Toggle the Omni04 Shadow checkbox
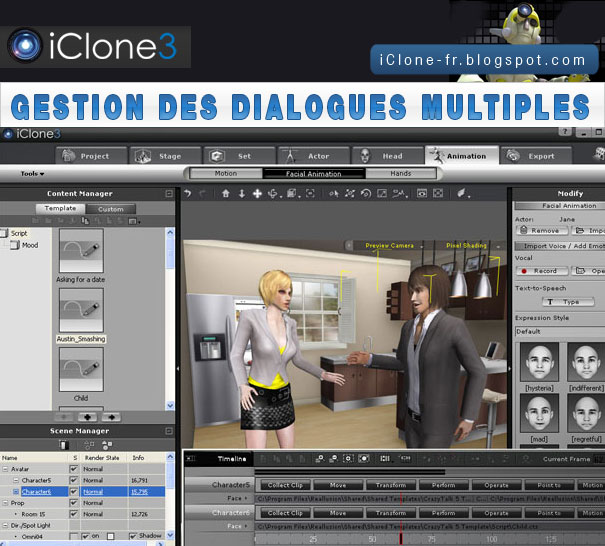The width and height of the screenshot is (605, 546). click(x=133, y=536)
